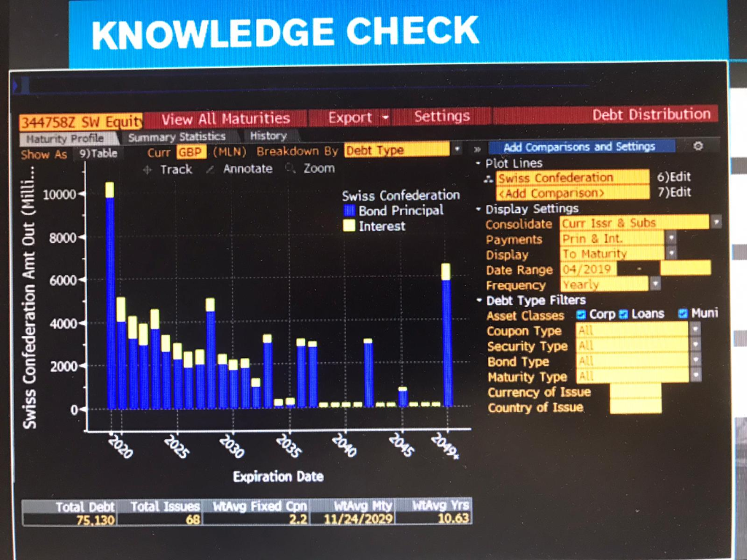The width and height of the screenshot is (747, 560).
Task: Open the Export dropdown arrow
Action: pos(385,117)
